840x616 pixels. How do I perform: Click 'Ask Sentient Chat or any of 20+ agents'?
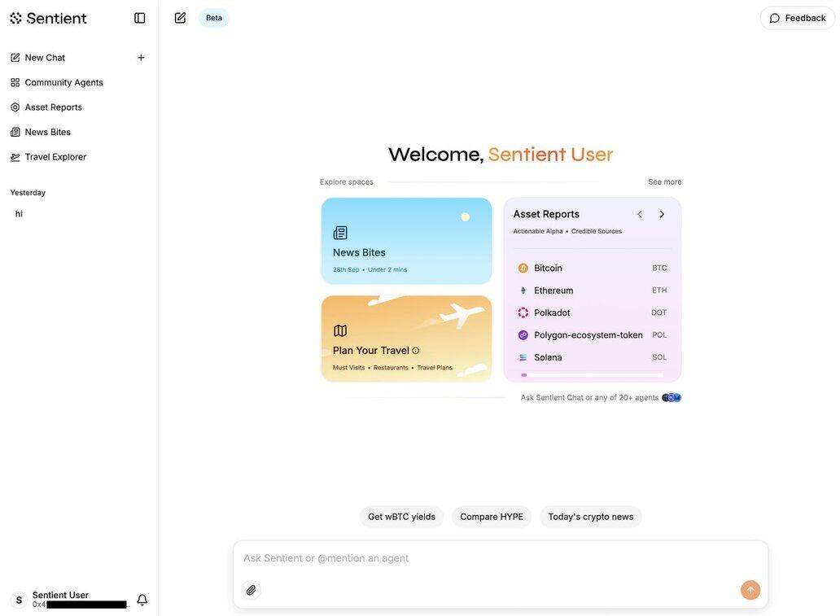(590, 397)
